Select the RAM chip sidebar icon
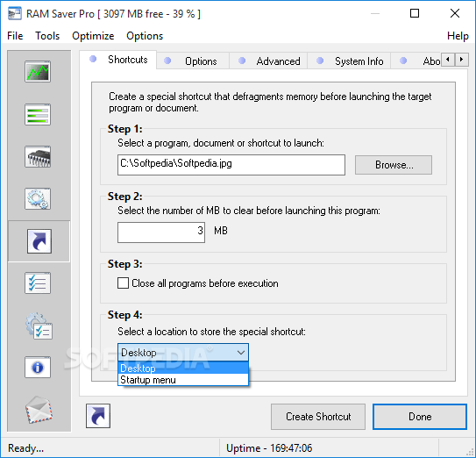 click(x=38, y=157)
